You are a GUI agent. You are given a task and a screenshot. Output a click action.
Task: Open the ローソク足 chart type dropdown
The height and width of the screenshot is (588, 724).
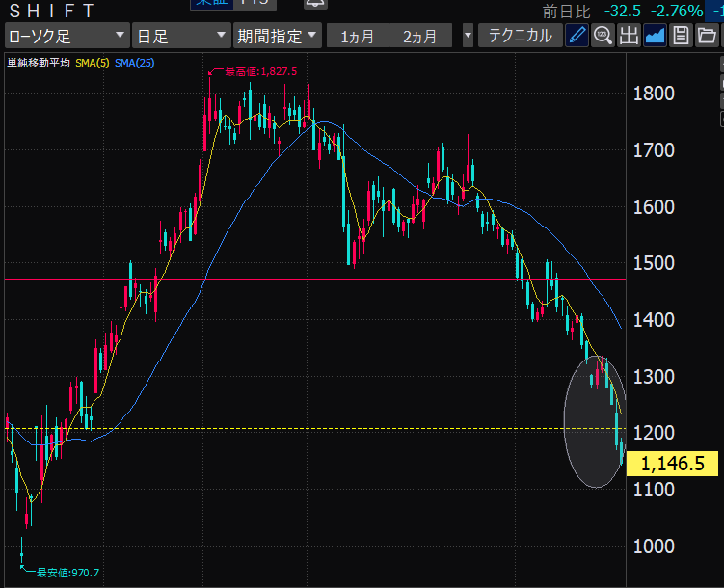tap(66, 37)
